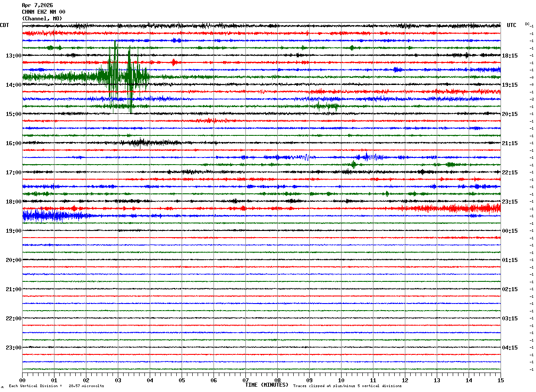Select the 13:00 CDT time label
This screenshot has width=536, height=392.
pyautogui.click(x=14, y=56)
